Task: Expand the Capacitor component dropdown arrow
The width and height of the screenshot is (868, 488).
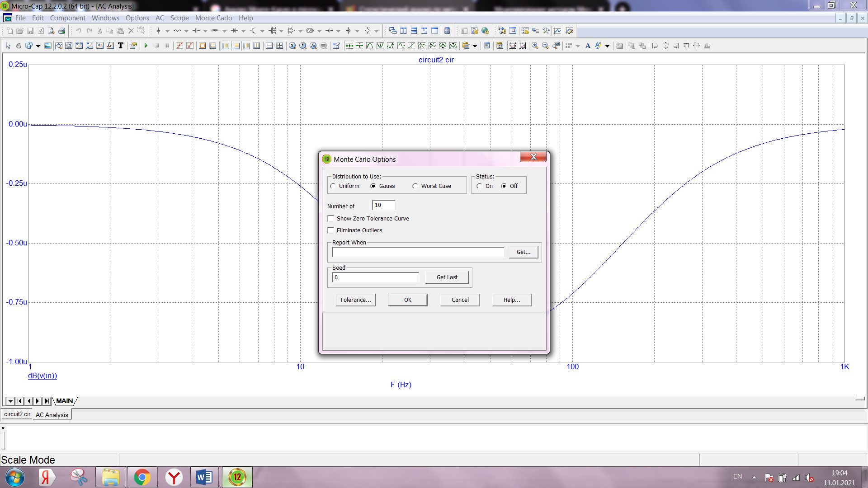Action: click(205, 31)
